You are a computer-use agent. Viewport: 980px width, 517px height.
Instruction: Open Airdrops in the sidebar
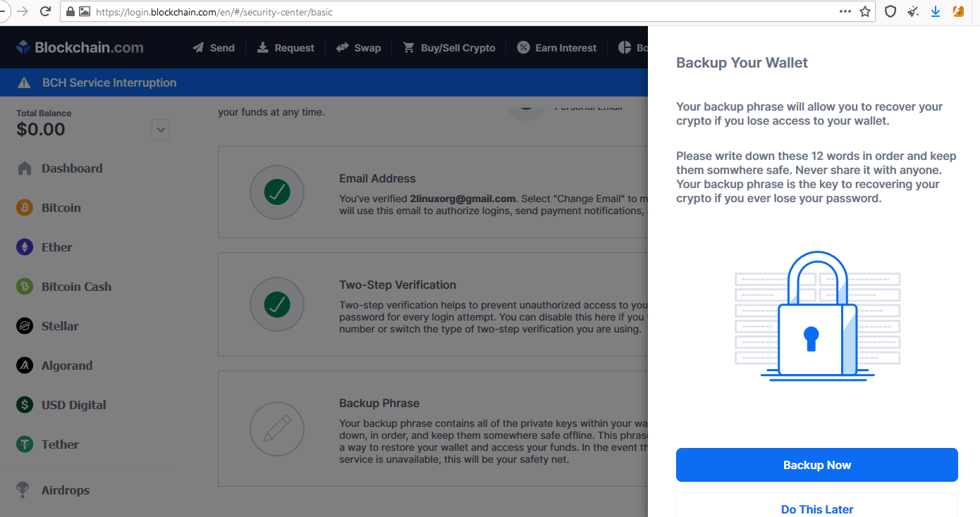(x=66, y=490)
